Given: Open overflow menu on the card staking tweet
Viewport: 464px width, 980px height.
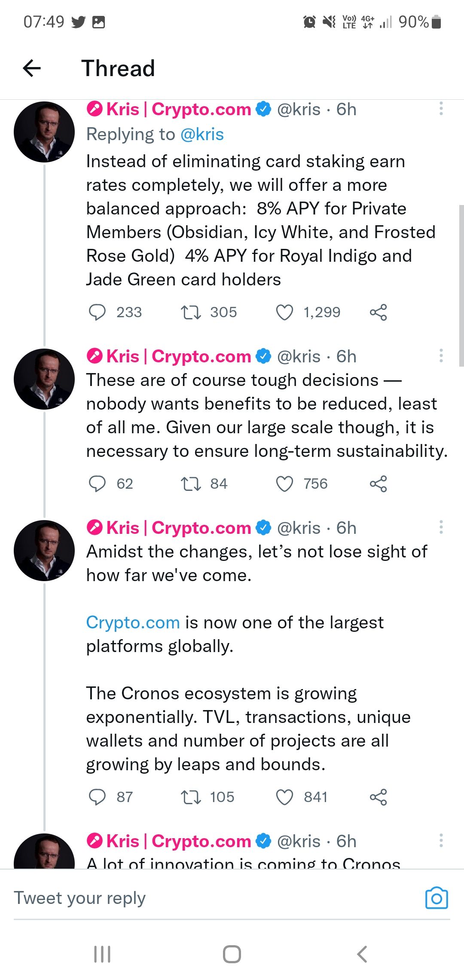Looking at the screenshot, I should coord(441,109).
